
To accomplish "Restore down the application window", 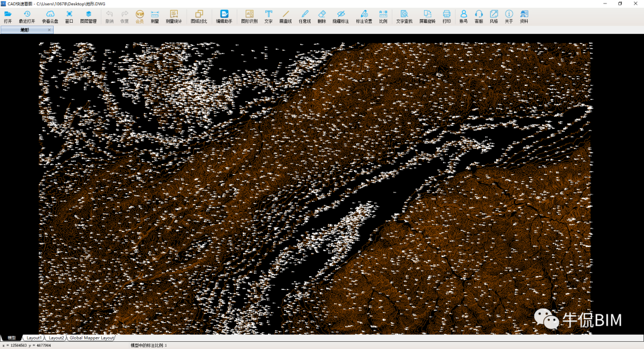I will pyautogui.click(x=620, y=4).
